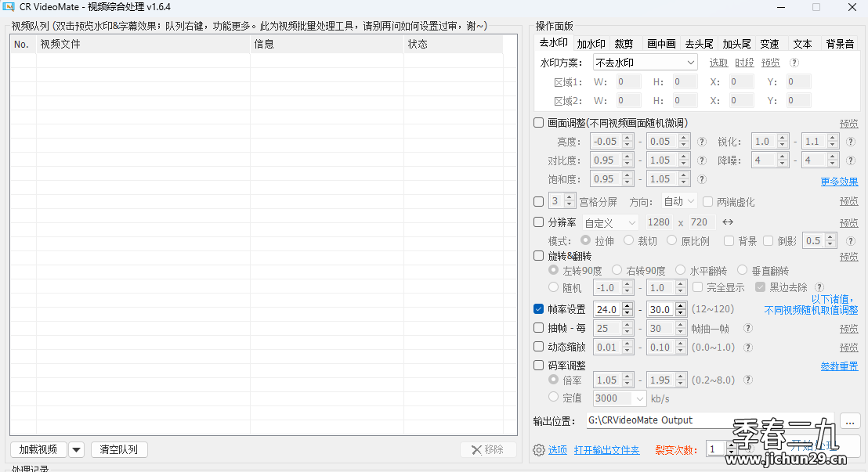868x472 pixels.
Task: Click the 时段 watermark link
Action: 744,63
